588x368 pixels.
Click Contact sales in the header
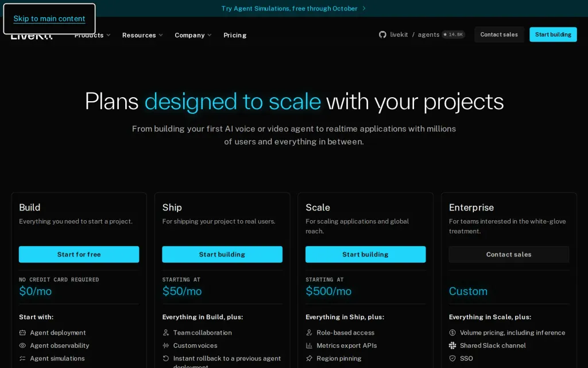(499, 34)
